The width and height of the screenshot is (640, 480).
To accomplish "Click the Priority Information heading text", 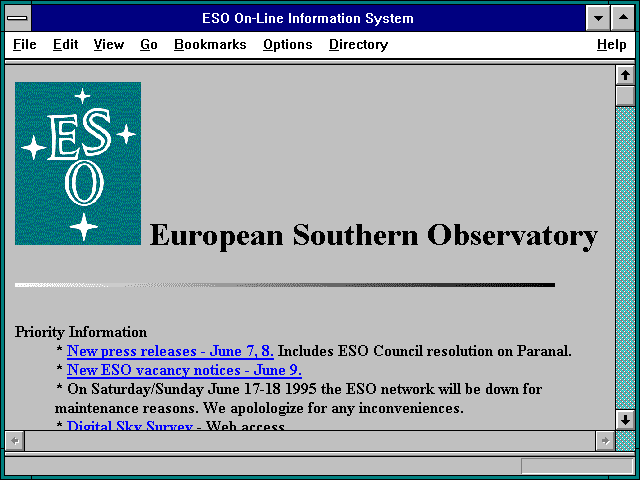I will (81, 332).
